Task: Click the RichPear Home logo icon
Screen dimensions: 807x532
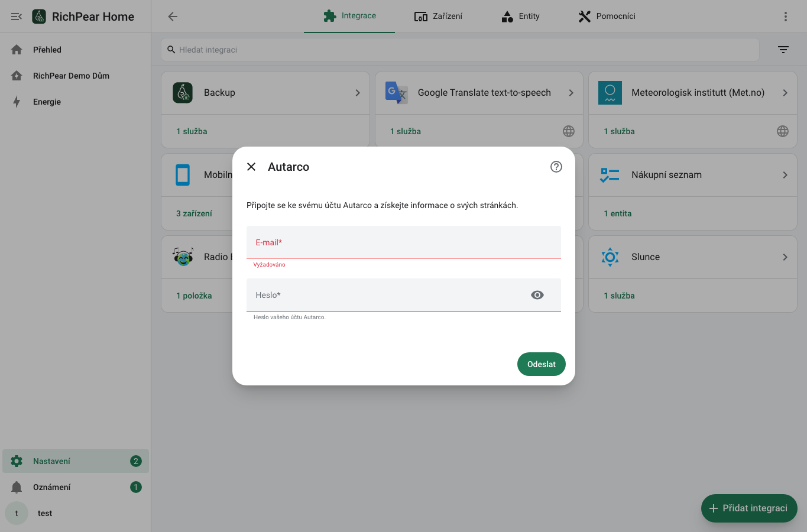Action: coord(39,17)
